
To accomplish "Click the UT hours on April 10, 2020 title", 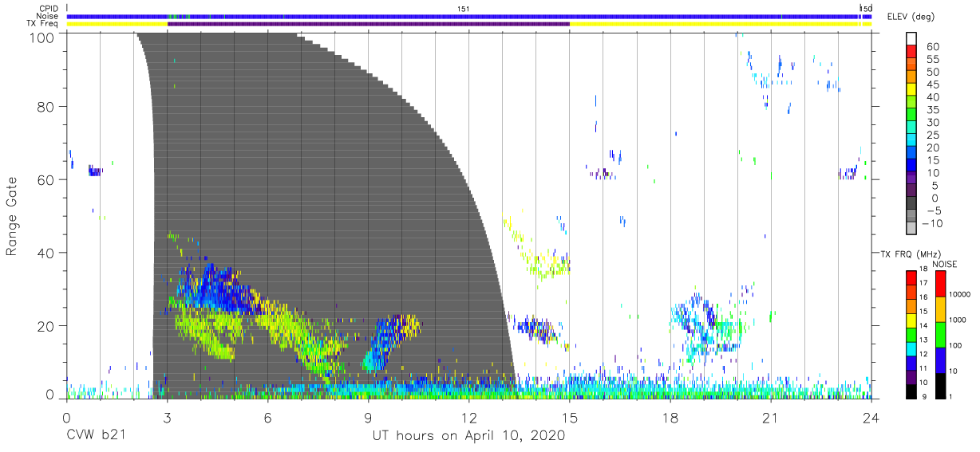I will 468,435.
